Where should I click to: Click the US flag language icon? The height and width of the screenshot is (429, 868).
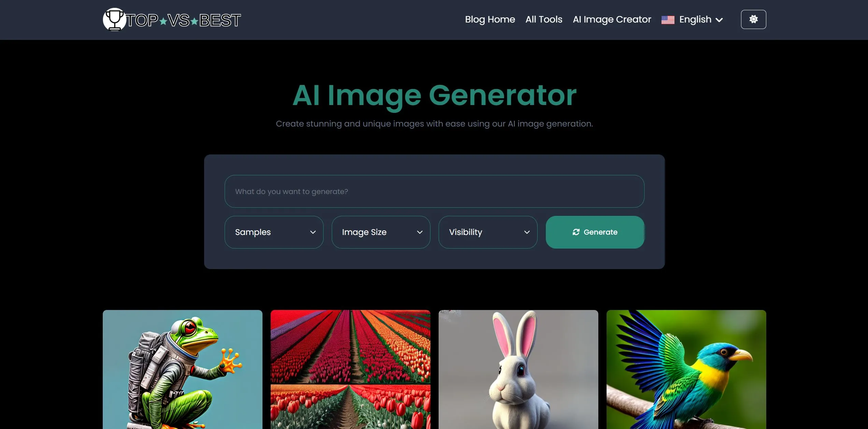coord(668,20)
